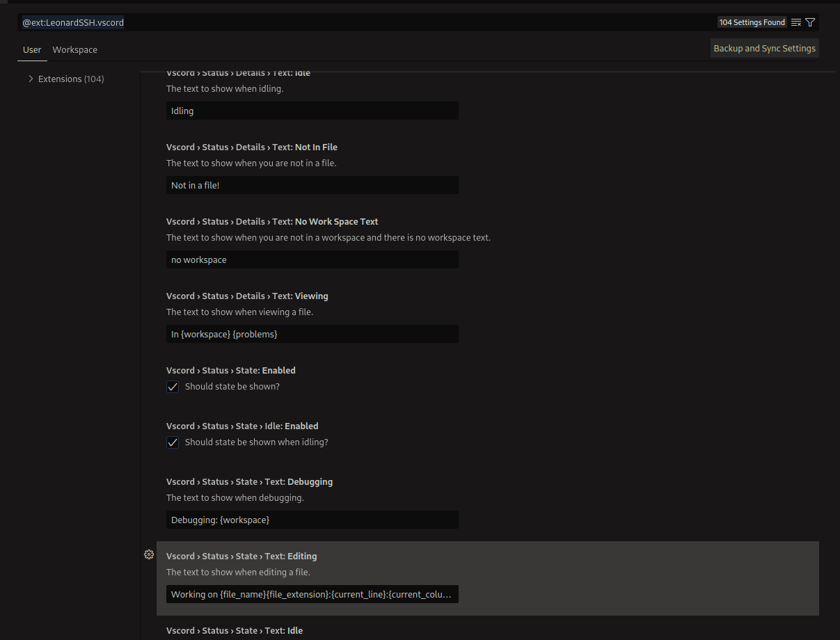Click the 'Should state be shown when idling?' label

[256, 442]
